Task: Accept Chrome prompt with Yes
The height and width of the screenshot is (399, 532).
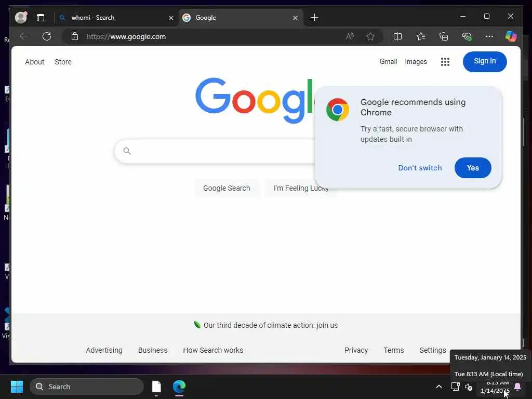Action: pos(473,168)
